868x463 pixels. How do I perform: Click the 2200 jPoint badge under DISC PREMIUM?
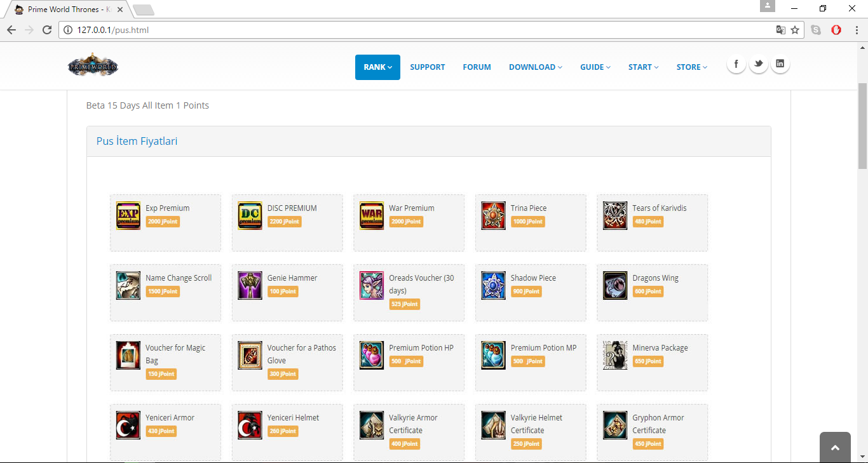284,222
